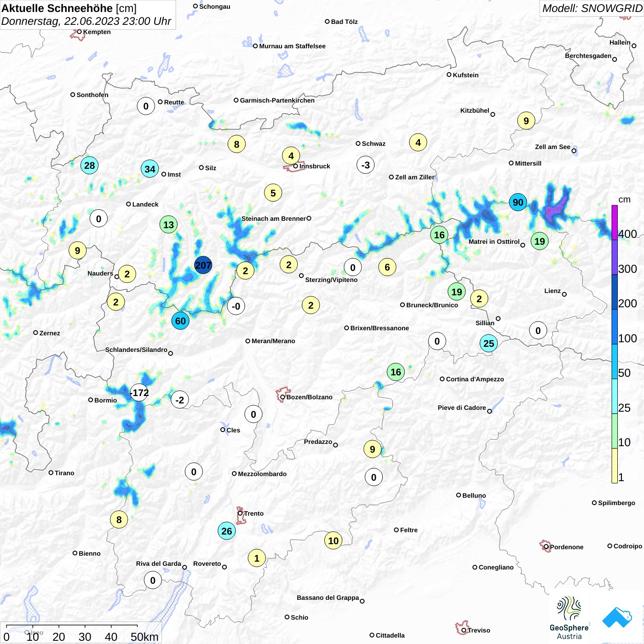Viewport: 644px width, 644px height.
Task: Select the -2 station marker
Action: (x=180, y=400)
